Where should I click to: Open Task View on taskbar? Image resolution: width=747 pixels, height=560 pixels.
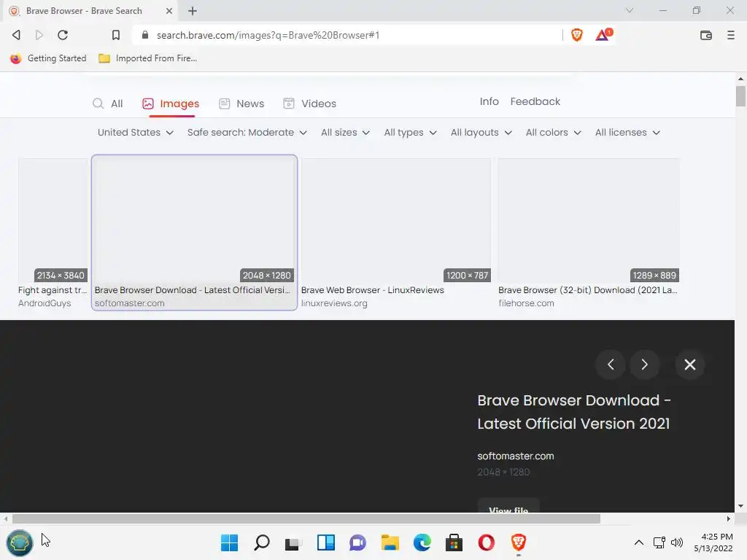coord(293,542)
